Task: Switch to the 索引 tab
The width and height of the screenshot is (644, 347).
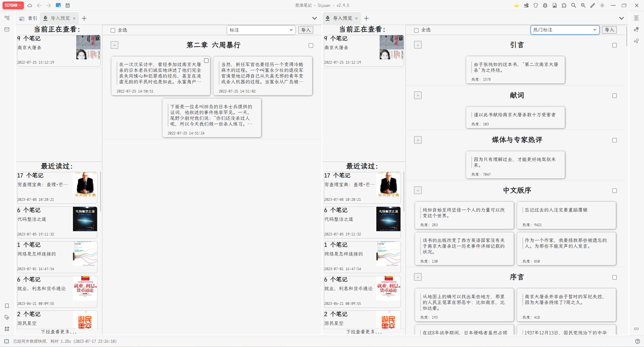Action: click(28, 18)
